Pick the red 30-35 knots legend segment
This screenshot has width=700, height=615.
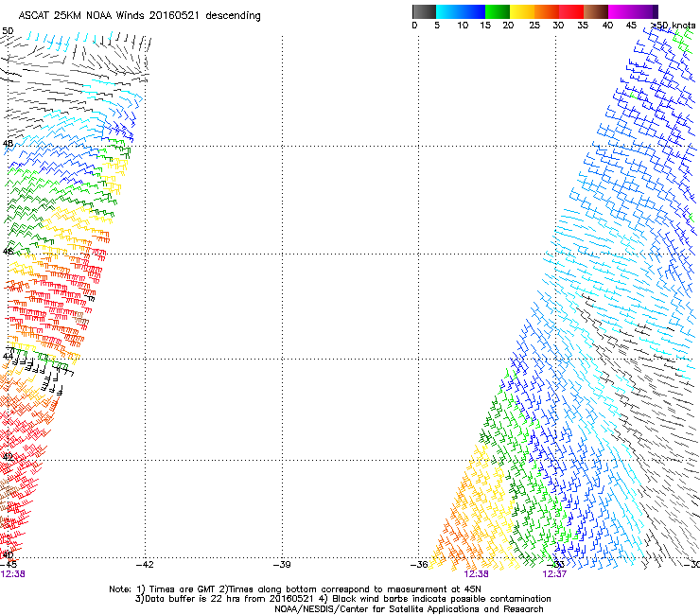tap(571, 11)
